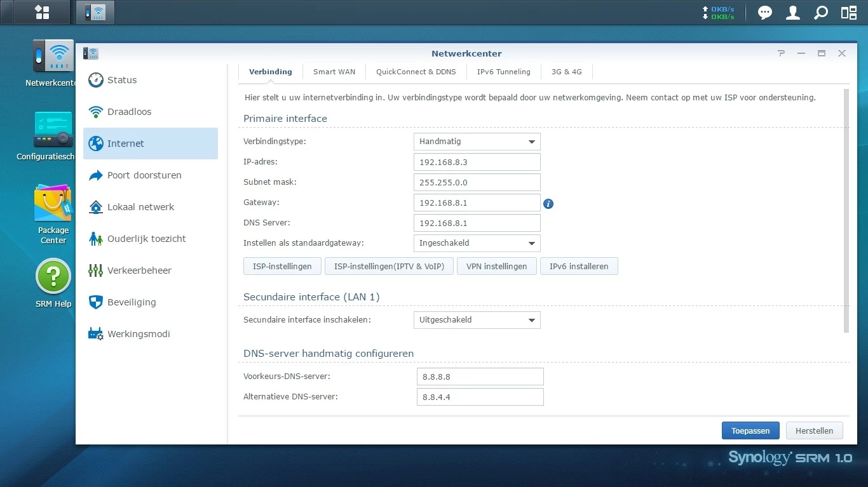The width and height of the screenshot is (868, 487).
Task: Open Lokaal netwerk section
Action: click(151, 207)
